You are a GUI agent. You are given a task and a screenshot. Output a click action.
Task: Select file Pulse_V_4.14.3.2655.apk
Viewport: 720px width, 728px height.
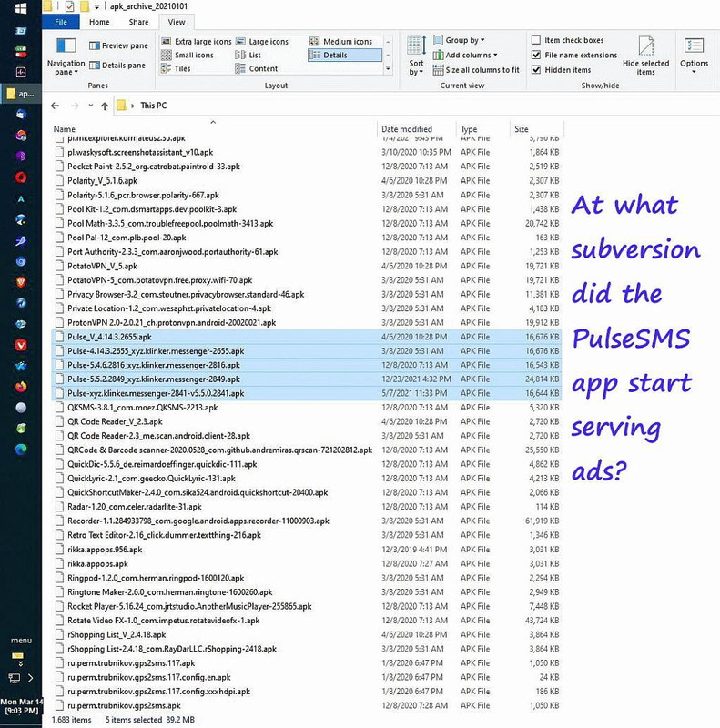(307, 337)
